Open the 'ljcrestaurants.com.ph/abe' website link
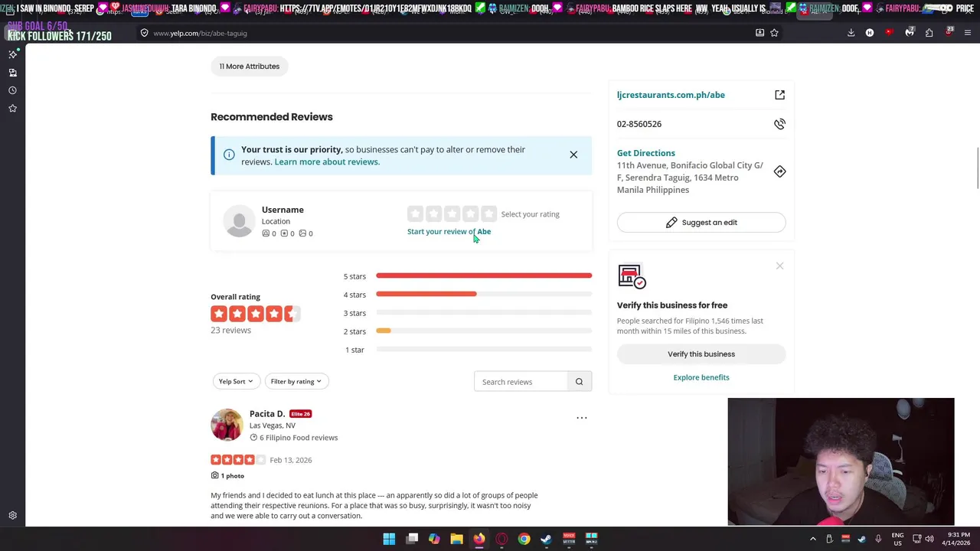This screenshot has width=980, height=551. tap(671, 95)
